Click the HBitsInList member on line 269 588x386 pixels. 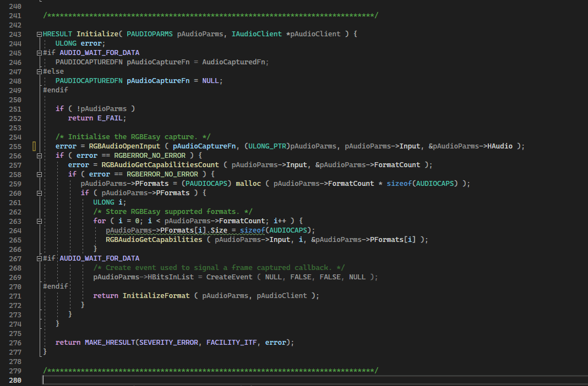(x=171, y=278)
